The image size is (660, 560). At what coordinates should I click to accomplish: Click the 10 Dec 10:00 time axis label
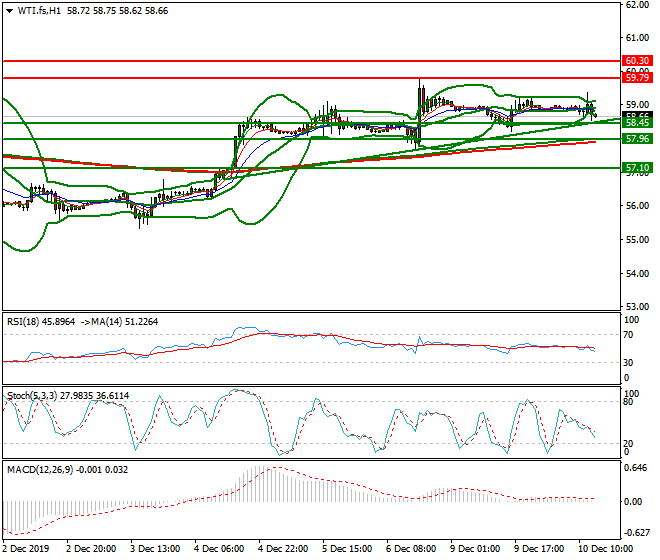[x=607, y=548]
